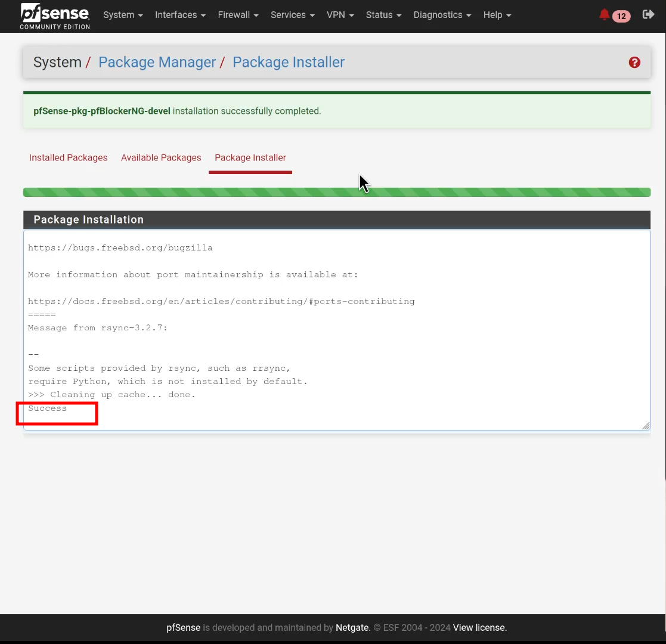This screenshot has height=644, width=666.
Task: Click the System breadcrumb text
Action: tap(57, 62)
